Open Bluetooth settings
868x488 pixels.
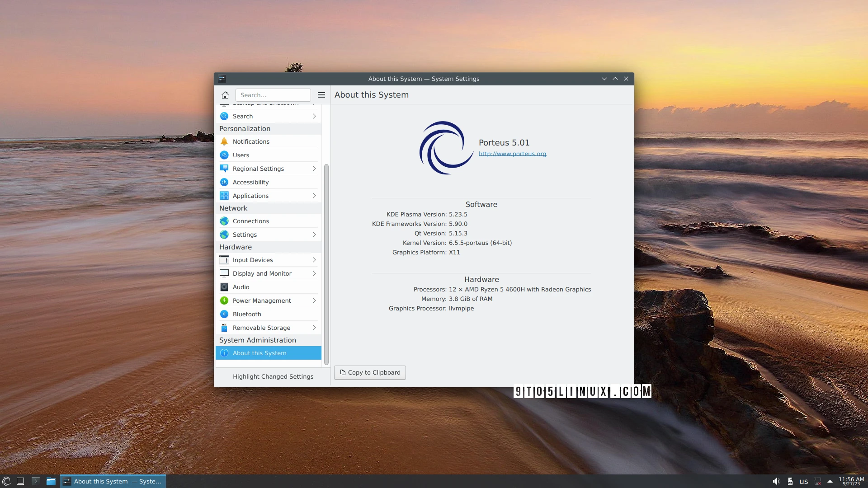click(247, 314)
